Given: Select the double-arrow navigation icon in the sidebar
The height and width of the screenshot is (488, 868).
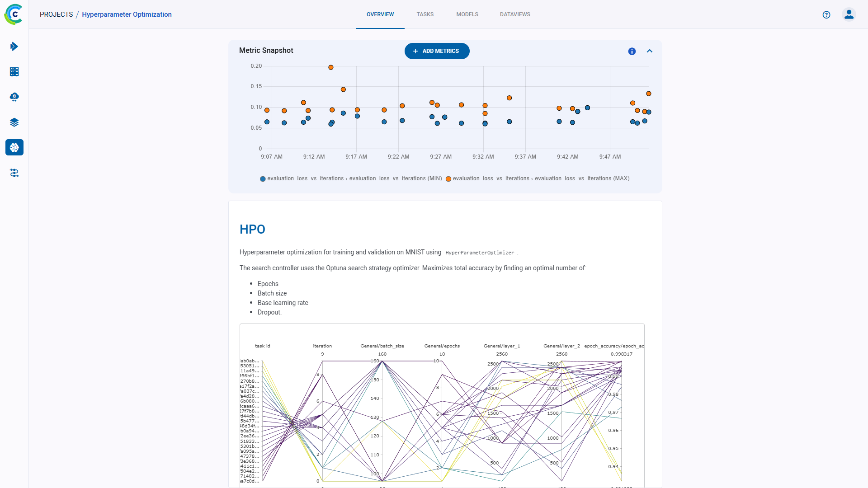Looking at the screenshot, I should click(x=14, y=46).
